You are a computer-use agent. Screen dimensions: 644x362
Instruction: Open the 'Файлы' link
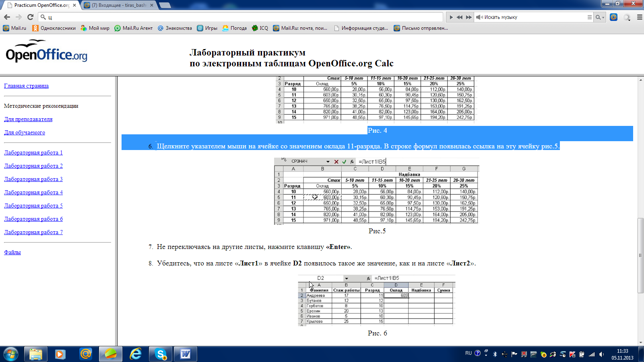(12, 252)
